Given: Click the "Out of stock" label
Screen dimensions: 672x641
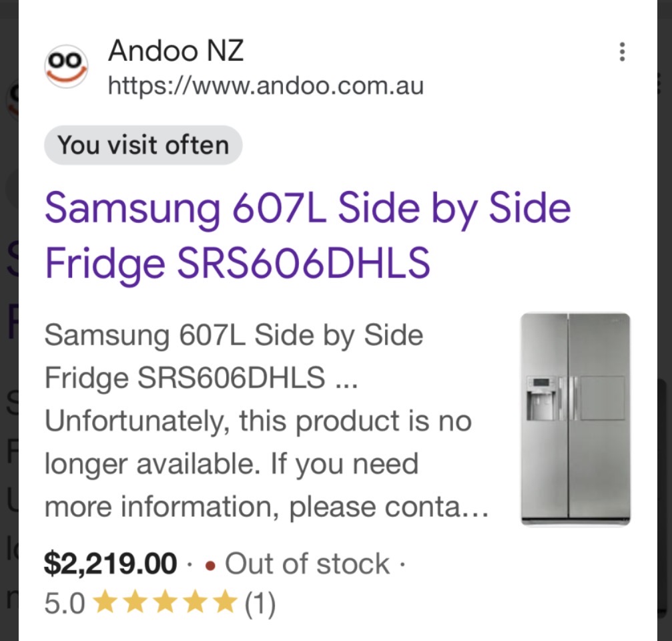Looking at the screenshot, I should [x=307, y=564].
